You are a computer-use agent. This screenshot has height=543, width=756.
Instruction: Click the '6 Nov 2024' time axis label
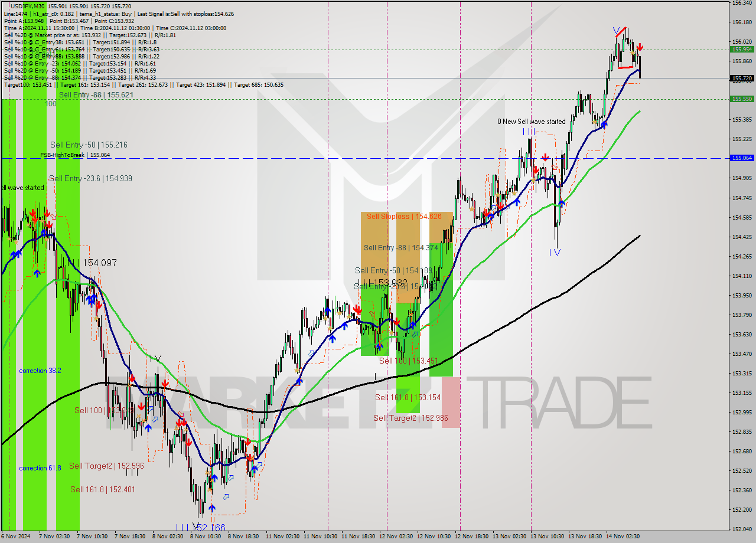16,537
